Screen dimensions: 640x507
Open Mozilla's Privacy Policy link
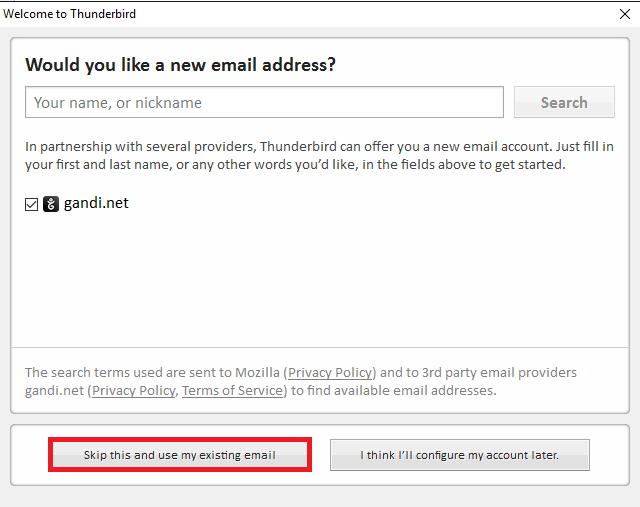tap(330, 372)
